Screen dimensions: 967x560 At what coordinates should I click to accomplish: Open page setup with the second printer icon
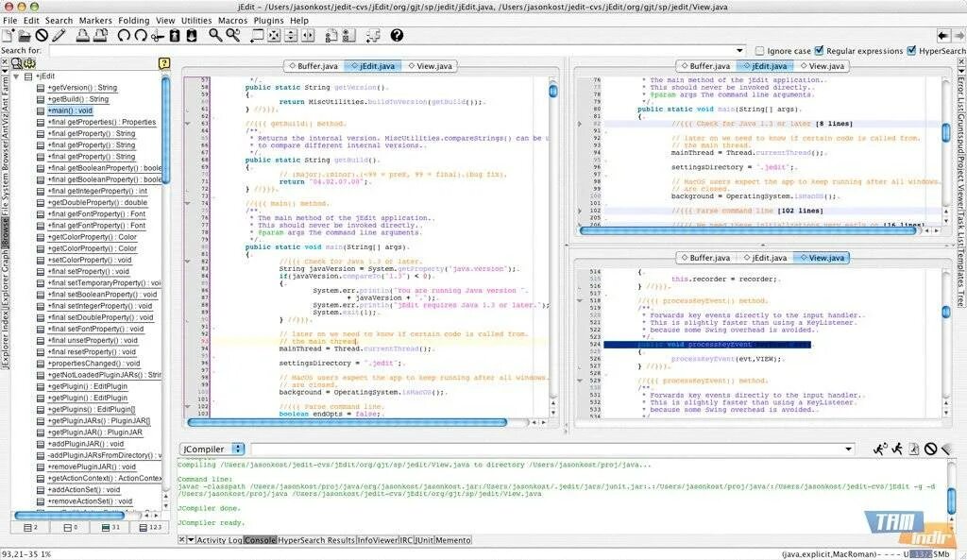(99, 35)
